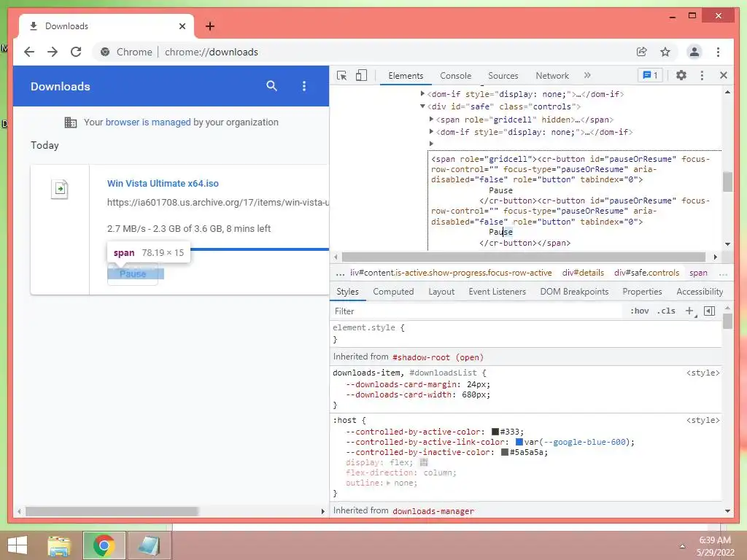Image resolution: width=747 pixels, height=560 pixels.
Task: Toggle device toolbar in DevTools
Action: coord(362,75)
